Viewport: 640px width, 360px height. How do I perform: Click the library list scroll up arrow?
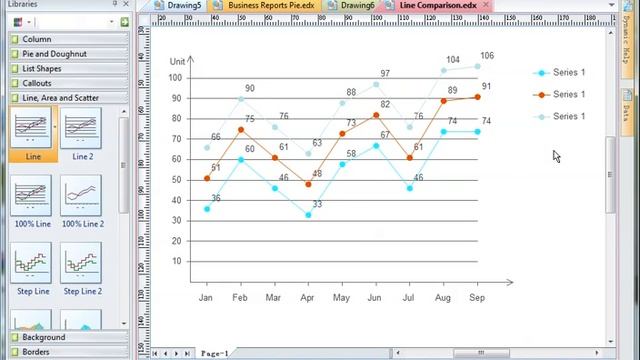pyautogui.click(x=124, y=111)
